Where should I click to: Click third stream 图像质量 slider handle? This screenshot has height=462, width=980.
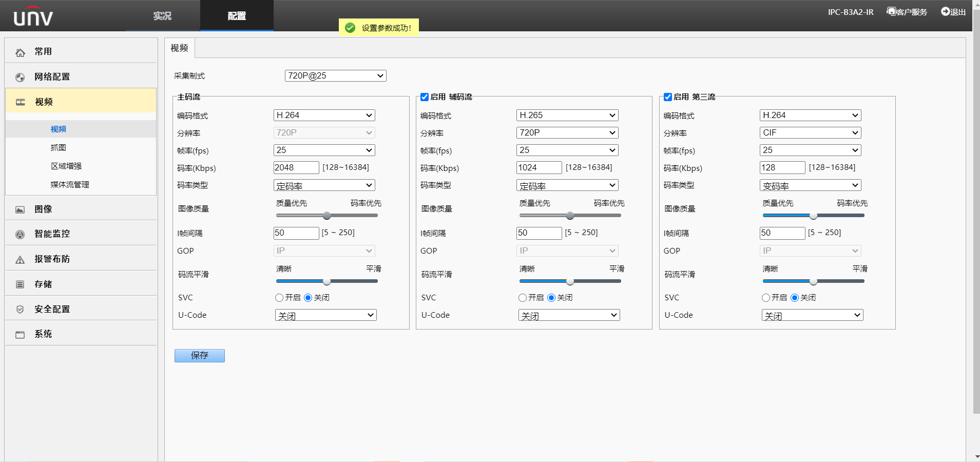[813, 216]
